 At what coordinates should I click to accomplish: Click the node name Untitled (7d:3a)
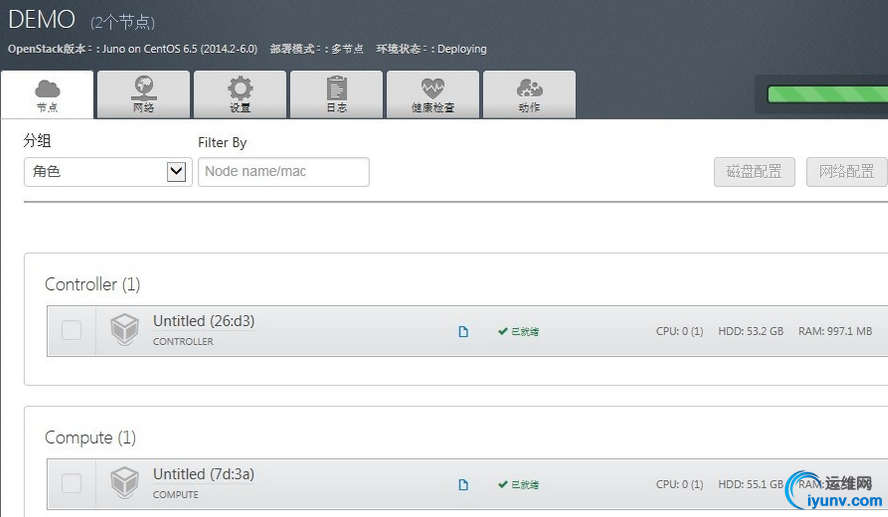click(x=204, y=474)
